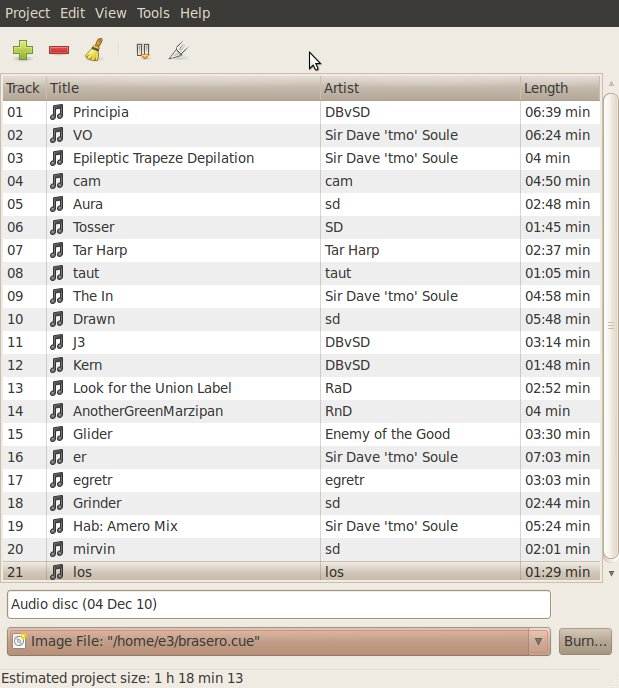Click the music note icon beside Principia
Image resolution: width=619 pixels, height=688 pixels.
coord(57,112)
